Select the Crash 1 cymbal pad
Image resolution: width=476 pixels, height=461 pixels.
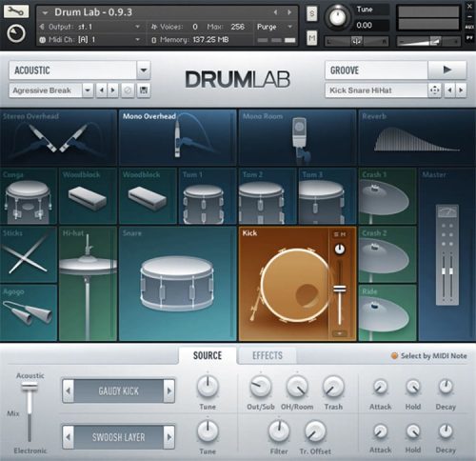pos(387,196)
